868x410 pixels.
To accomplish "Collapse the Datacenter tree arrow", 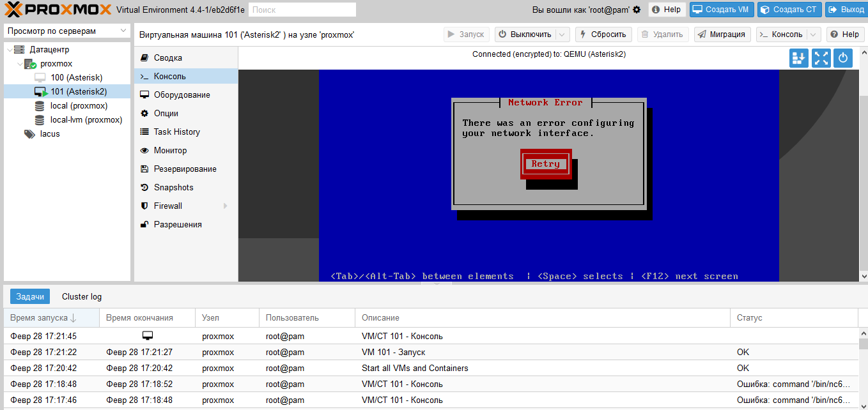I will pos(8,49).
